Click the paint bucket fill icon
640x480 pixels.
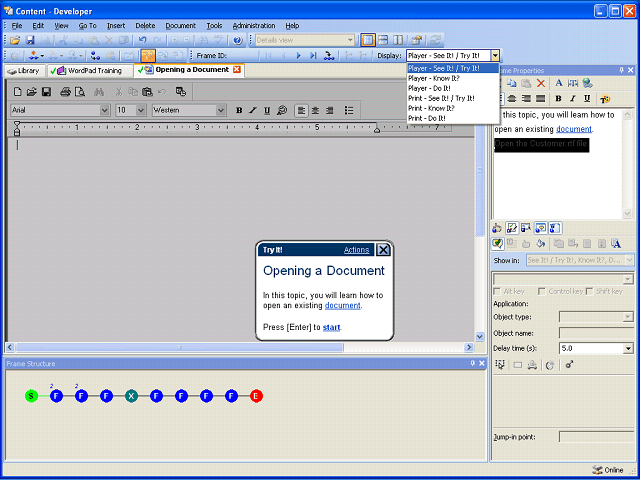541,244
